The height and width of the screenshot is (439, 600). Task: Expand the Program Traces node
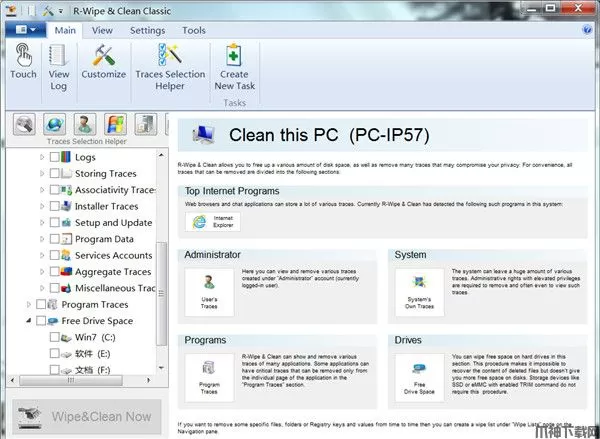[x=28, y=304]
